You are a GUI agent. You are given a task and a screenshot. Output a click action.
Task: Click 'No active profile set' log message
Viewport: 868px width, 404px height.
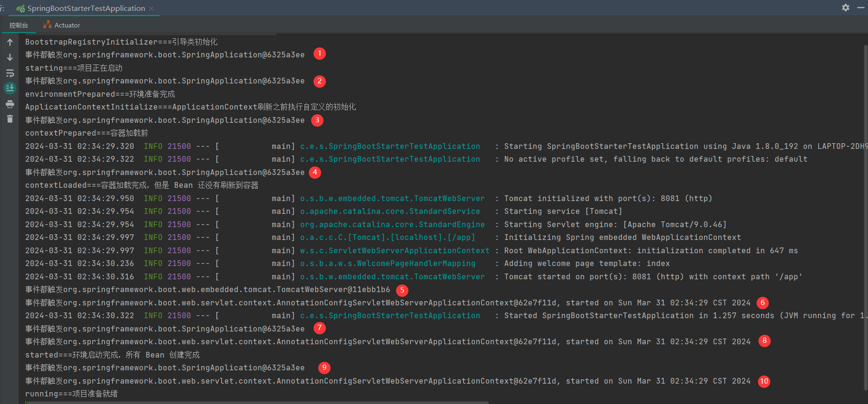point(656,159)
